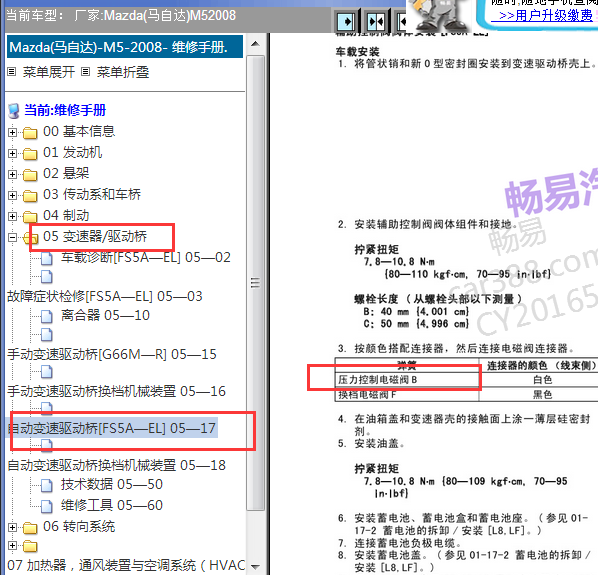Select 自动变速驱动桥[FS5A—EL] 05—17
The image size is (598, 575).
tap(112, 428)
